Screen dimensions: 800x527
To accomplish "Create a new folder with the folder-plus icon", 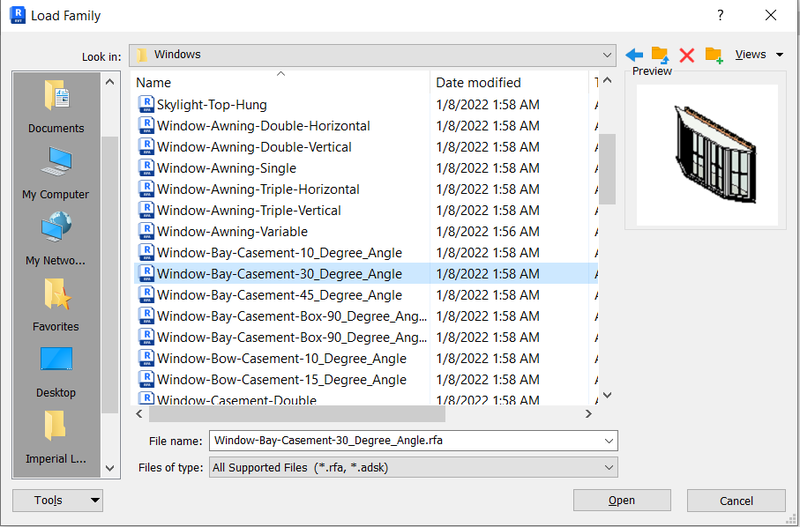I will (x=714, y=55).
